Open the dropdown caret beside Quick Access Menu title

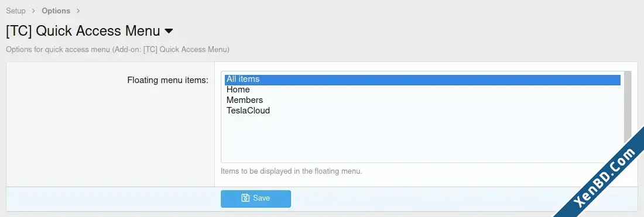(x=169, y=31)
